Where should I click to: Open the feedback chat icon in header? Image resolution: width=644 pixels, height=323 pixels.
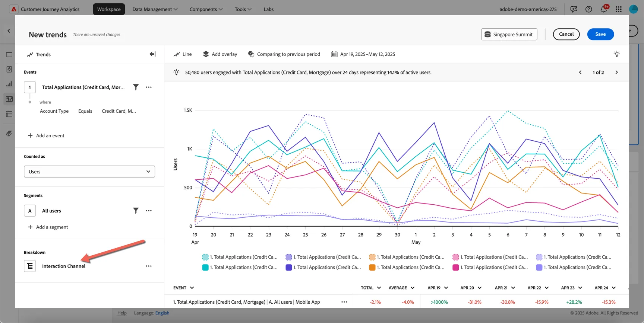click(574, 9)
